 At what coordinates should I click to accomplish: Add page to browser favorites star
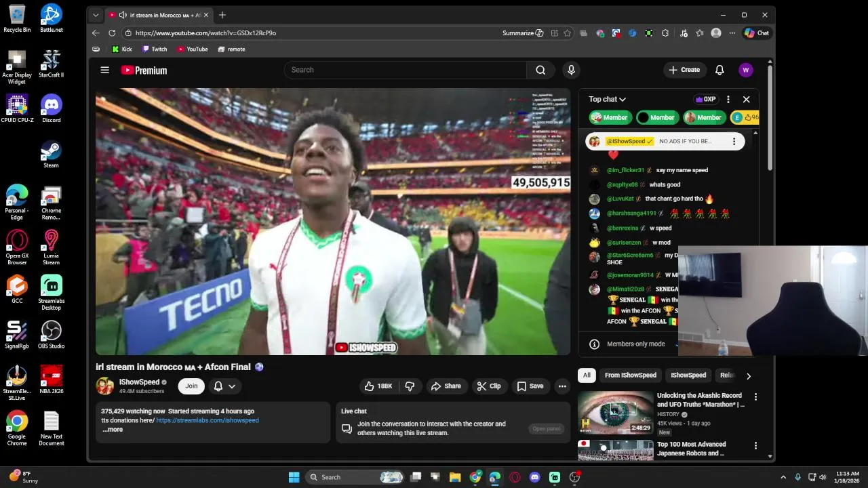click(566, 33)
